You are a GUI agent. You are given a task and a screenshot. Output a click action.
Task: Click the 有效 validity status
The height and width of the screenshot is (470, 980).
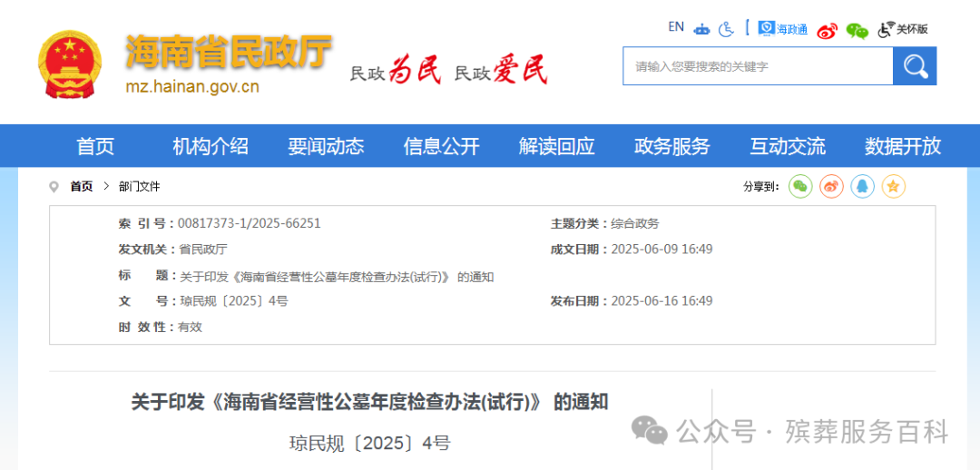[x=190, y=327]
